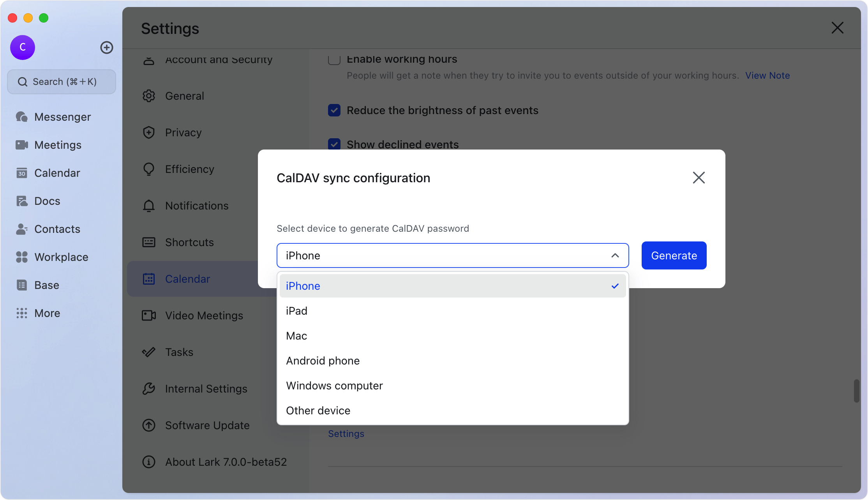868x500 pixels.
Task: Open Base from the sidebar icon
Action: [22, 285]
